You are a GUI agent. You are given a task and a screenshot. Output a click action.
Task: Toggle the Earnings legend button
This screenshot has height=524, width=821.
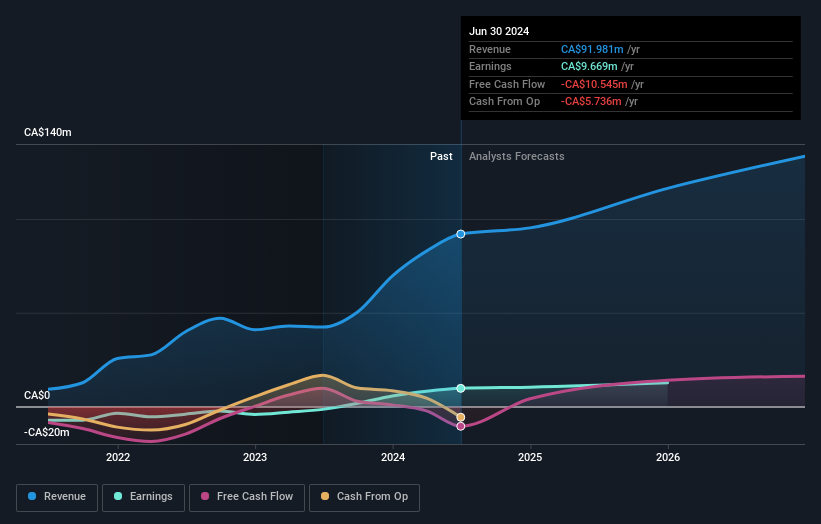click(x=143, y=497)
